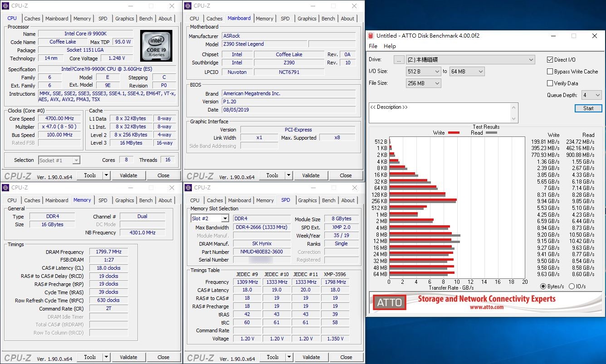Viewport: 606px width, 364px height.
Task: Tick the Verify Data checkbox
Action: click(x=550, y=83)
